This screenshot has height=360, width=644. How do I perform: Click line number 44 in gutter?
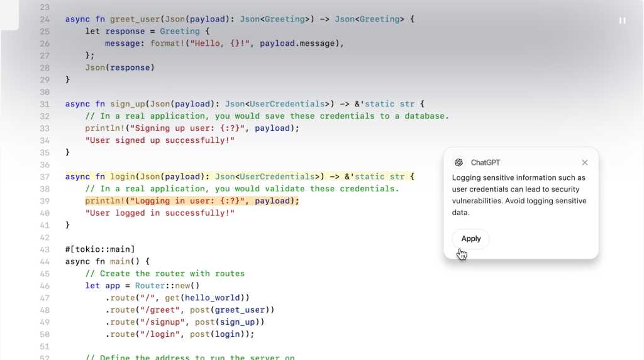[45, 261]
